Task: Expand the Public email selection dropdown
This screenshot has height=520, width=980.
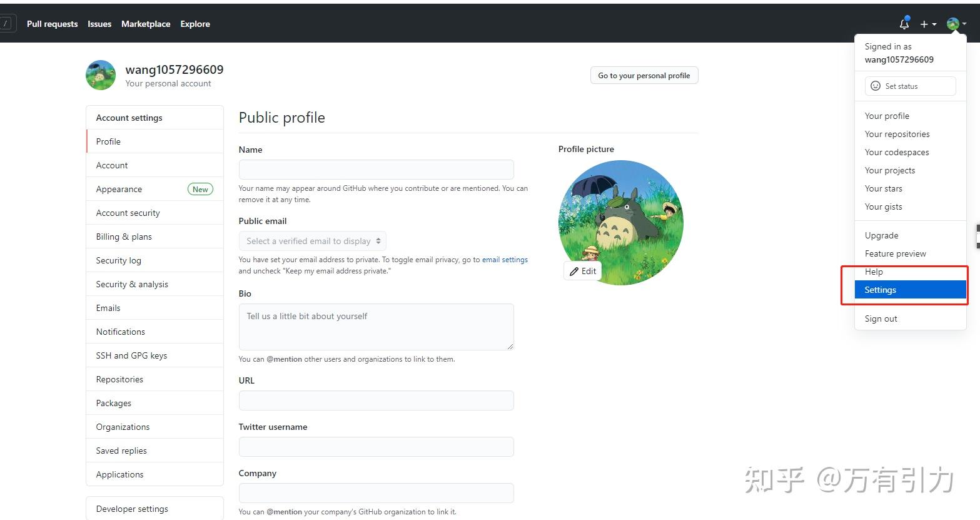Action: (312, 241)
